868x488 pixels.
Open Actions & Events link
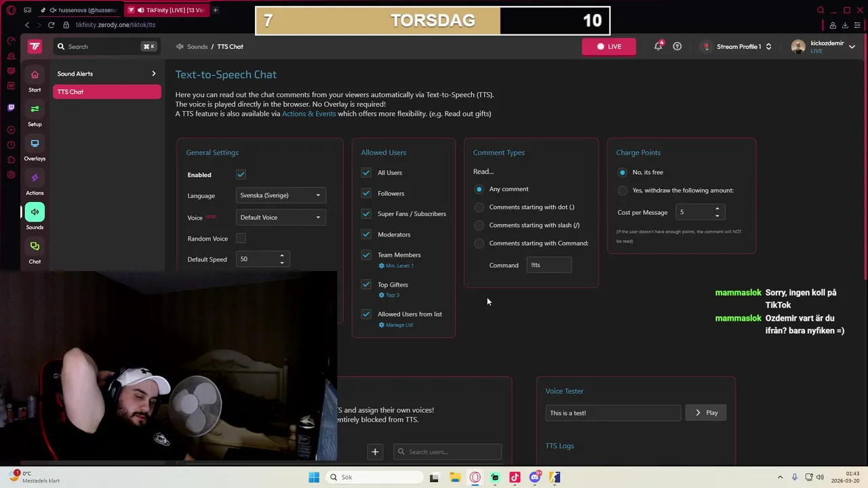(x=309, y=114)
